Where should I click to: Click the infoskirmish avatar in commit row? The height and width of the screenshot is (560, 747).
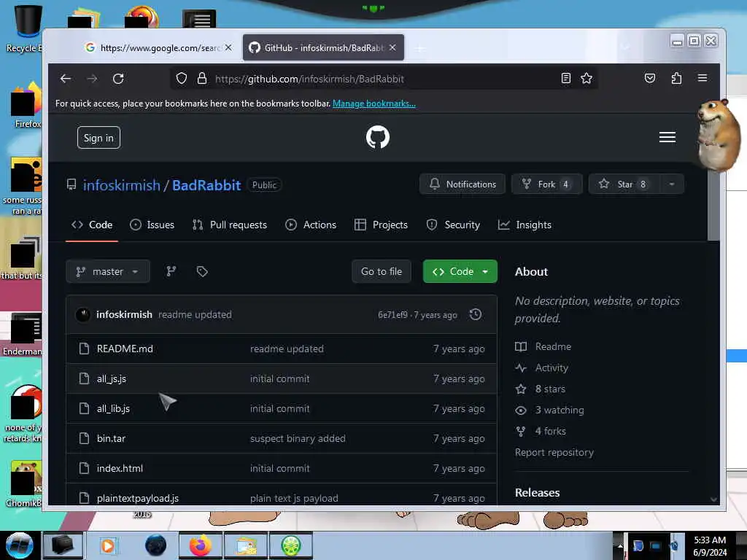[83, 315]
